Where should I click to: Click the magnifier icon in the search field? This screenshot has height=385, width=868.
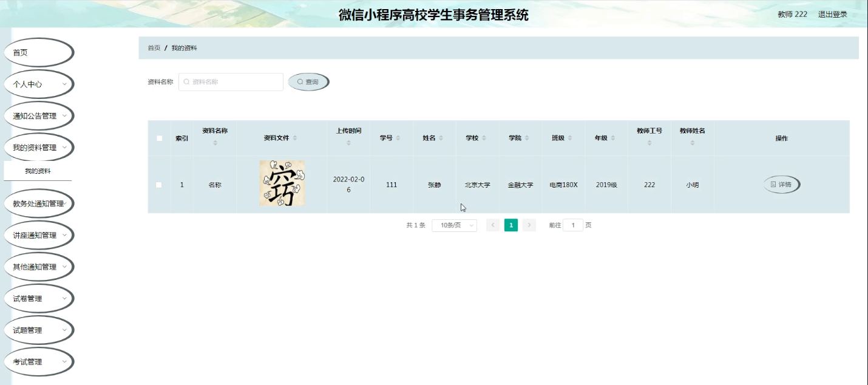tap(186, 81)
